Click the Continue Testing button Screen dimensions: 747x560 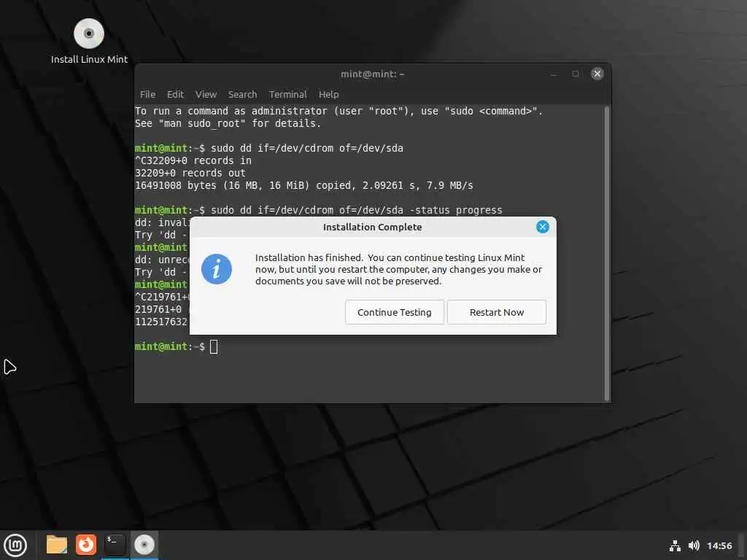click(395, 312)
